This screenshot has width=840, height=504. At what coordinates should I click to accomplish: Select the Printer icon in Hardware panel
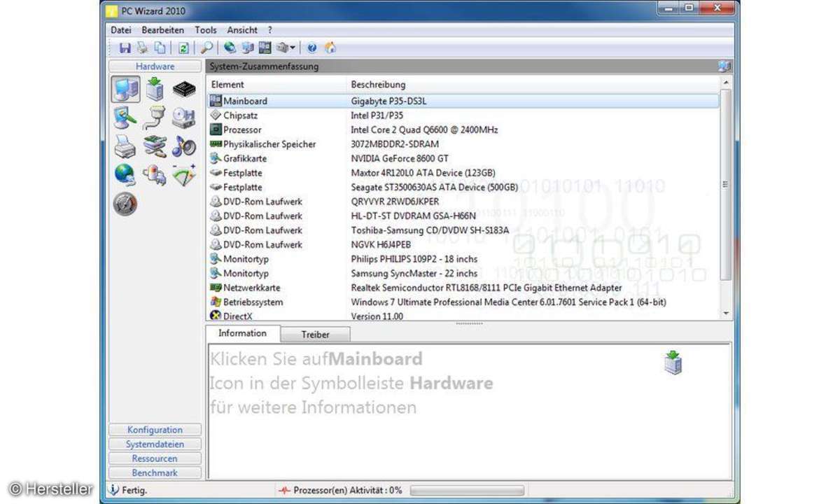coord(125,146)
